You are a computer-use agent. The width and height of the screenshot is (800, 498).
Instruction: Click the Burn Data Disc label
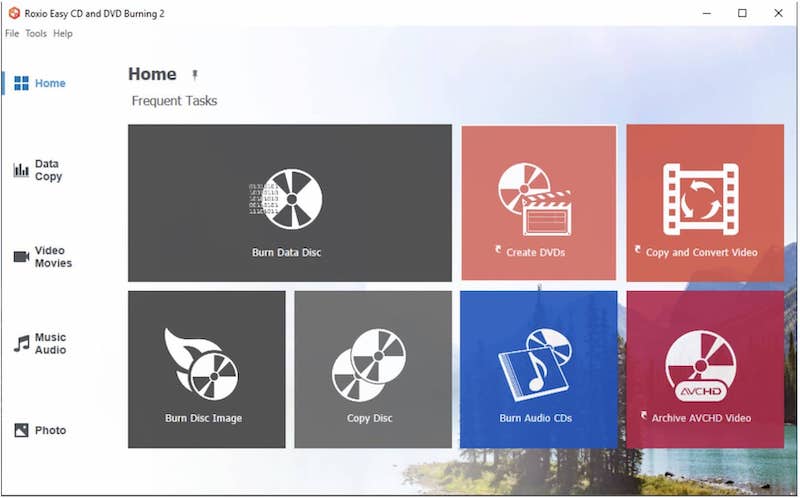[x=286, y=252]
